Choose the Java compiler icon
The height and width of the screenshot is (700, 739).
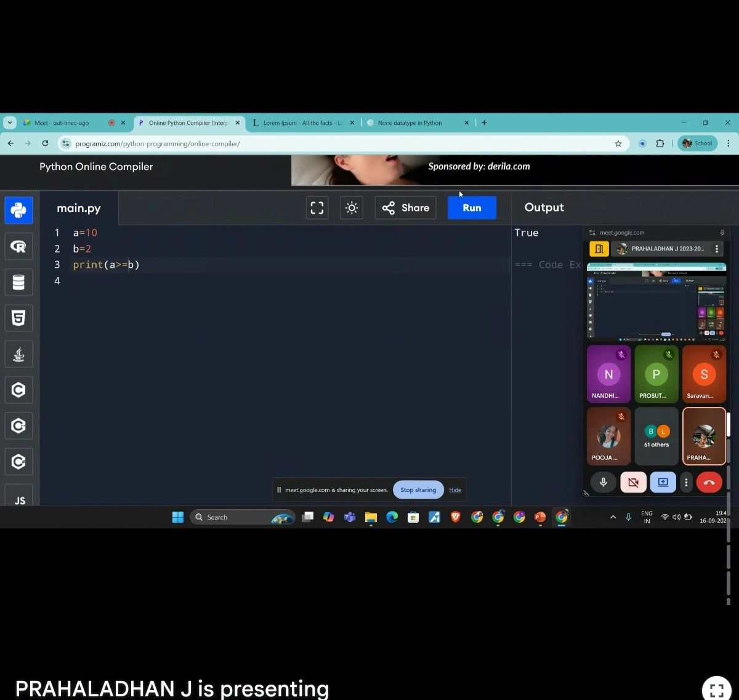click(18, 354)
